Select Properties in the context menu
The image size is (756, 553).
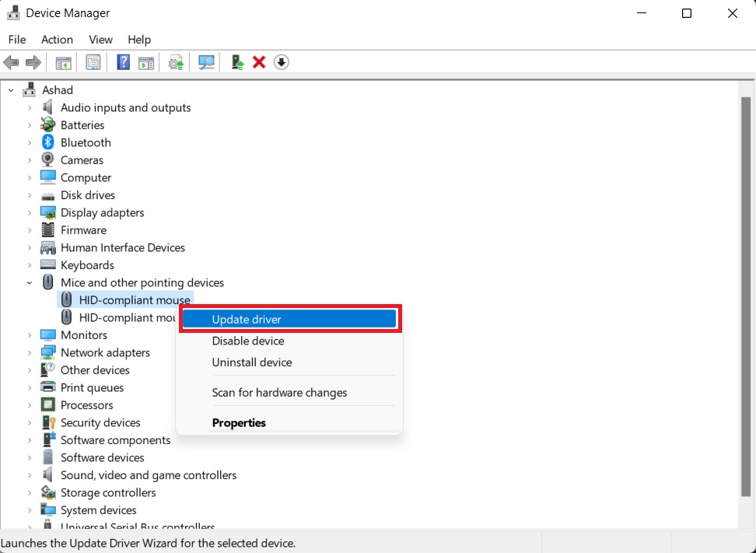coord(239,422)
